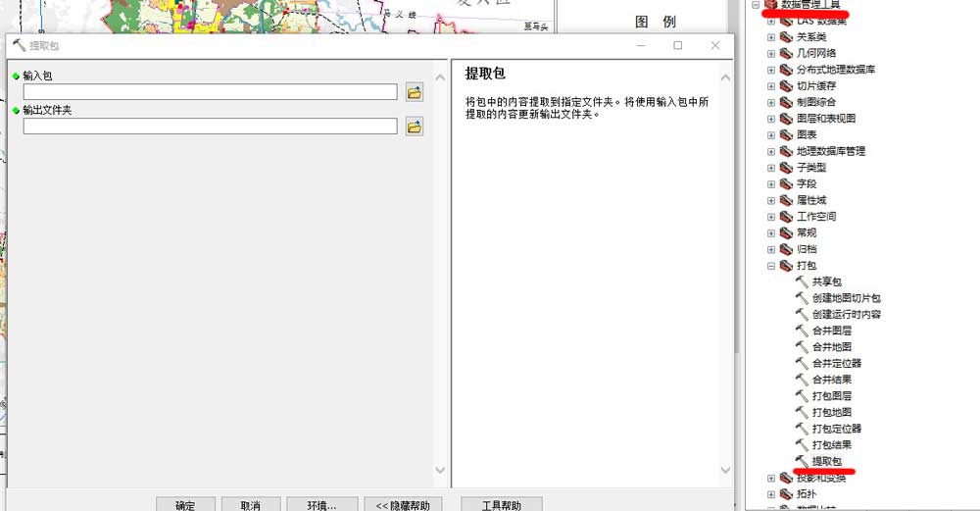Click scroll-up arrow of help pane
980x511 pixels.
click(725, 77)
